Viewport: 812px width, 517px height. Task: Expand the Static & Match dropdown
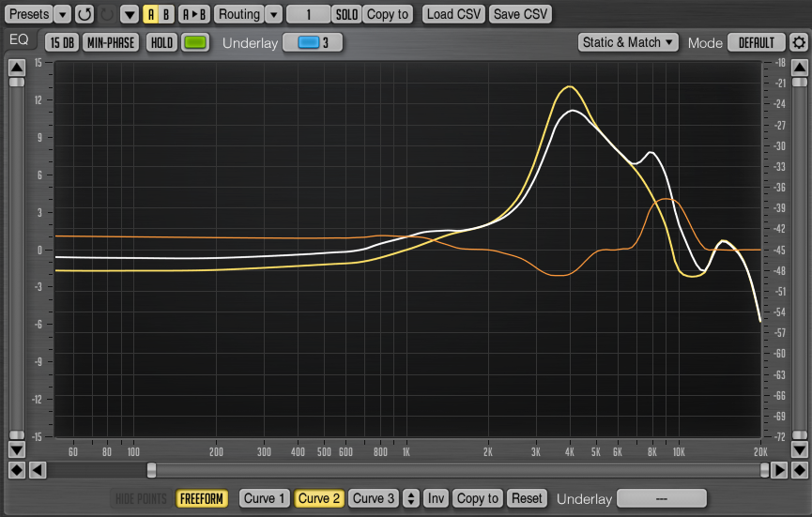pyautogui.click(x=628, y=42)
